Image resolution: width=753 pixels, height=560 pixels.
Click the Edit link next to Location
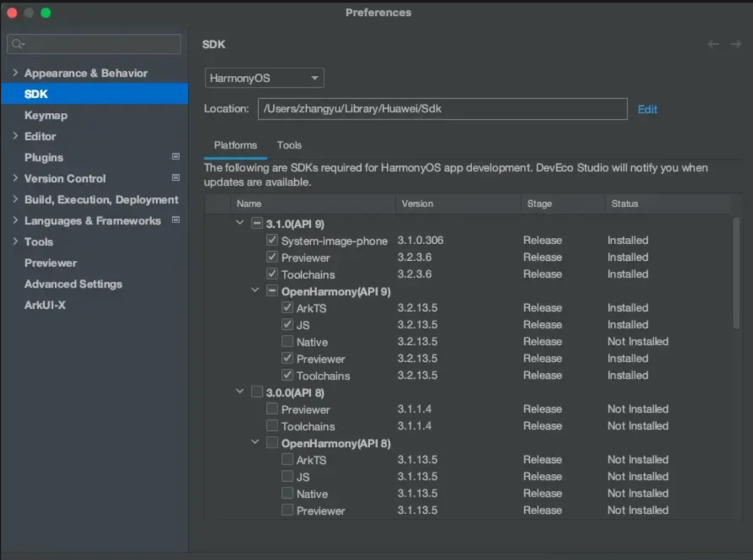point(647,109)
